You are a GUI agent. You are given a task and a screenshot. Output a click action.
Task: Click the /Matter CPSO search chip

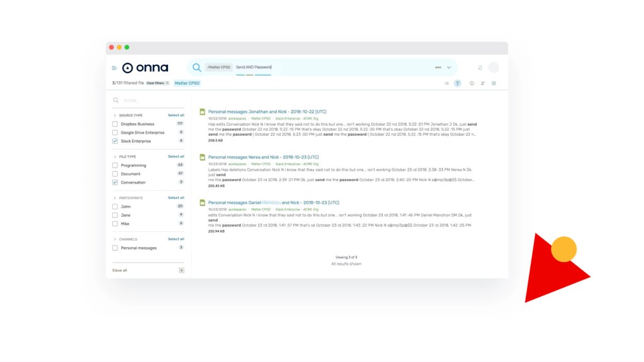coord(219,67)
